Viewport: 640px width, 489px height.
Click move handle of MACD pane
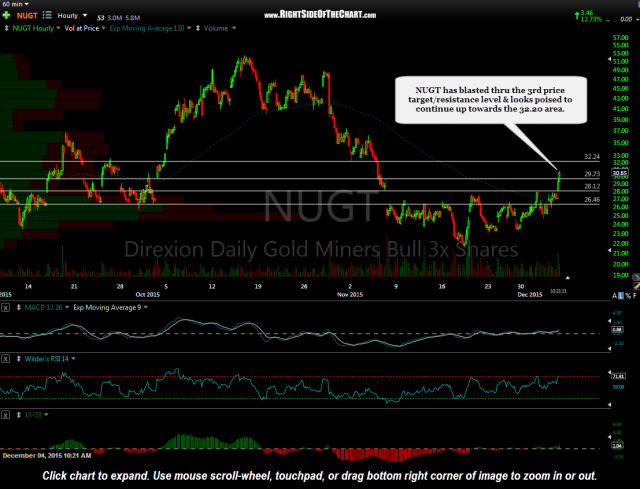[x=18, y=307]
